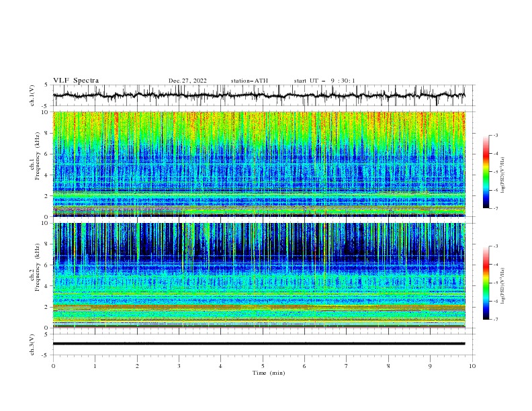Click the "VLF Spectra" plot title
This screenshot has width=532, height=411.
point(76,81)
